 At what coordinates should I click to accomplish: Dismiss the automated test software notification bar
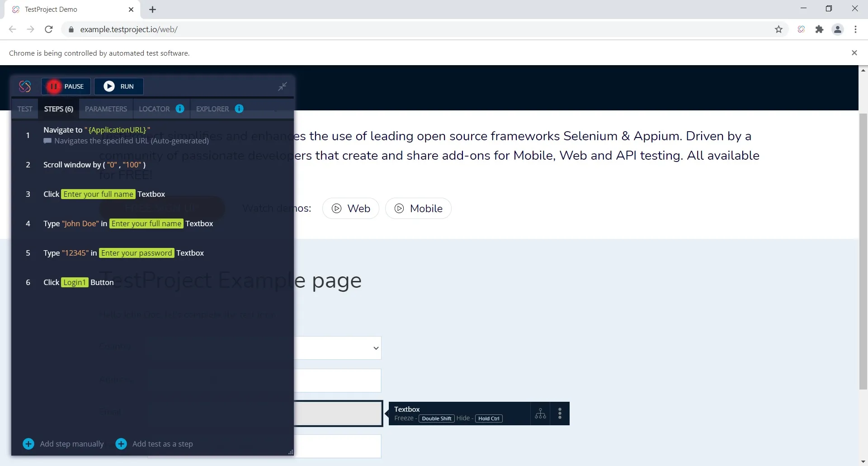854,52
